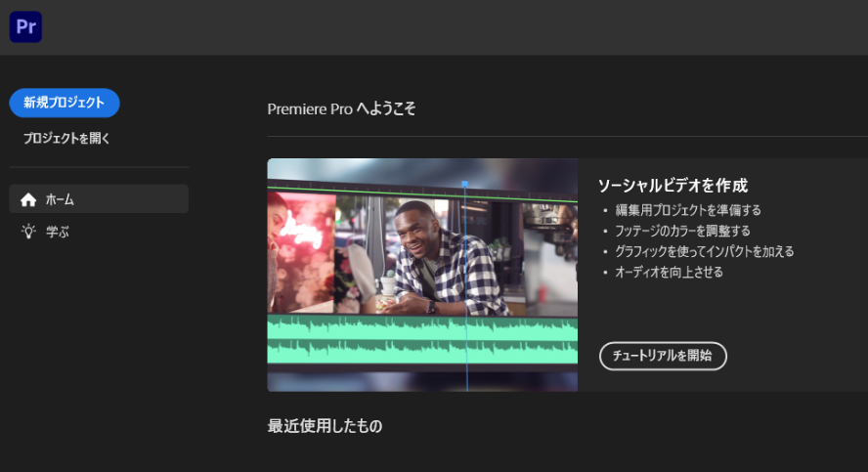The height and width of the screenshot is (472, 868).
Task: Click オーディオを向上させる text
Action: click(669, 272)
